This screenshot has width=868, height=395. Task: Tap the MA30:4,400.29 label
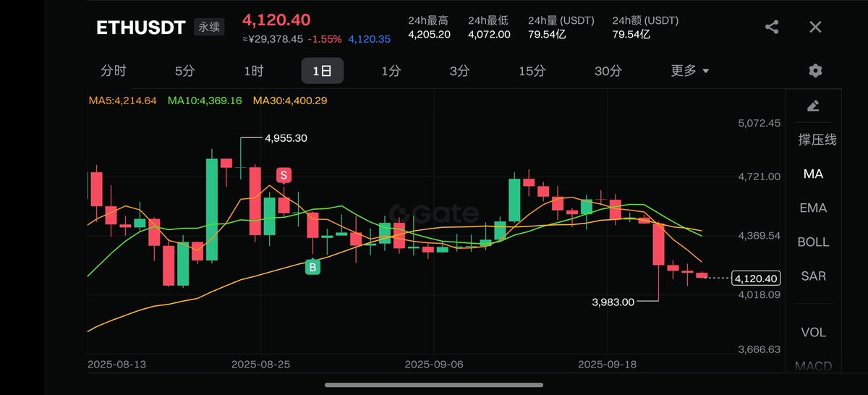pyautogui.click(x=290, y=101)
